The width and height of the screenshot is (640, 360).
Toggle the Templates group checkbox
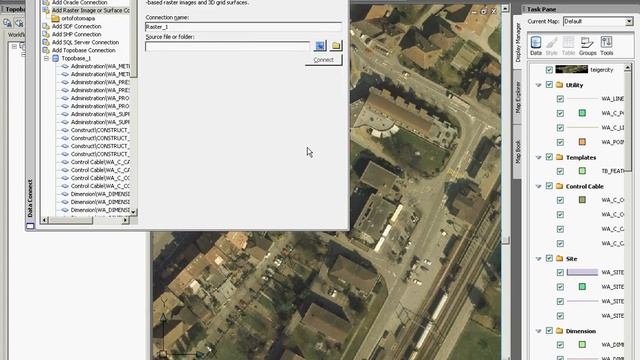tap(549, 157)
